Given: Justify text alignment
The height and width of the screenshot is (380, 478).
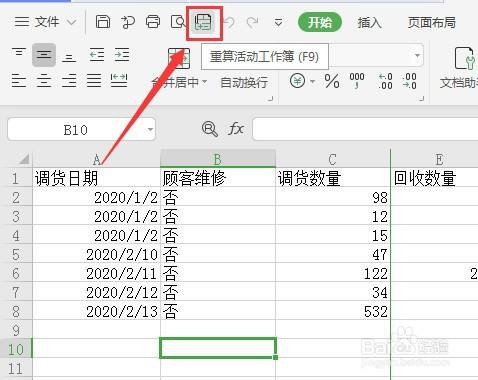Looking at the screenshot, I should click(94, 81).
